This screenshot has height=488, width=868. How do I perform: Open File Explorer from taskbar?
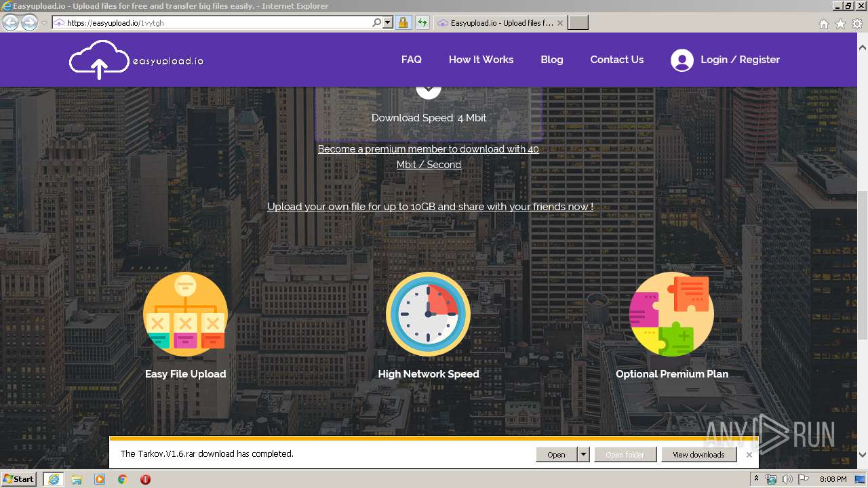click(x=77, y=479)
